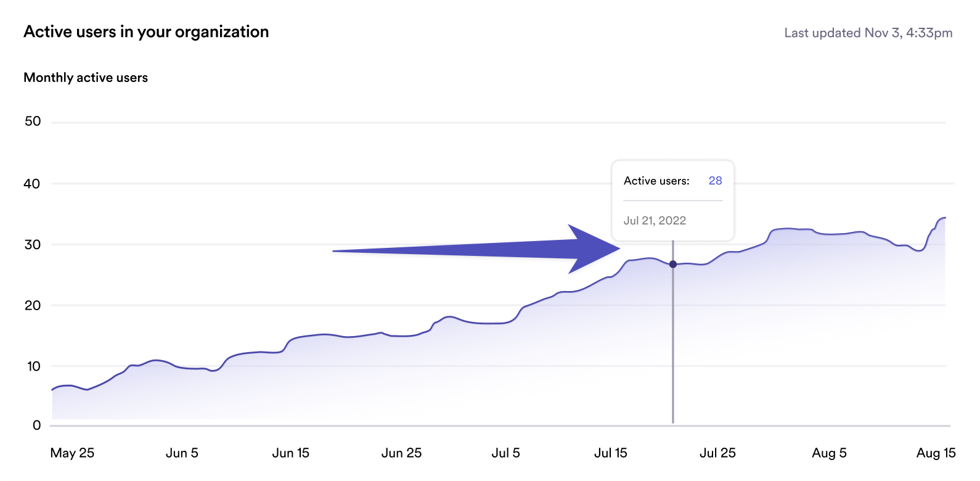Click the 'Active users in your organization' heading
980x481 pixels.
pyautogui.click(x=146, y=32)
